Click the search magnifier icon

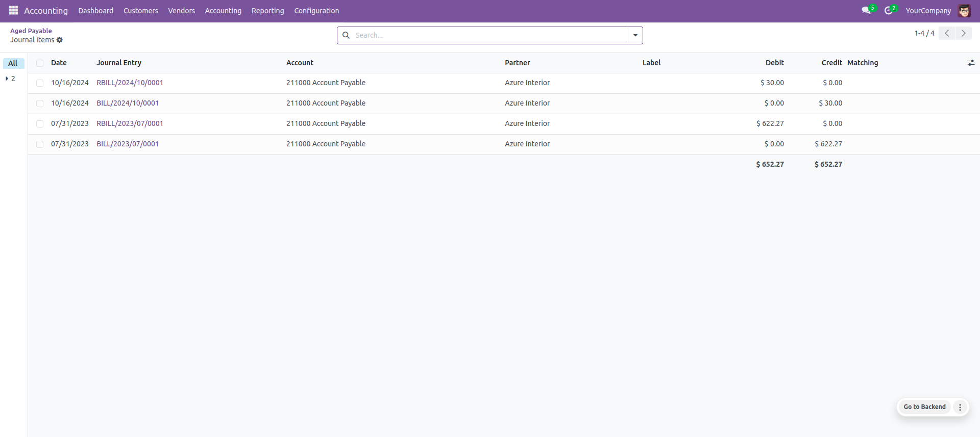click(x=346, y=35)
